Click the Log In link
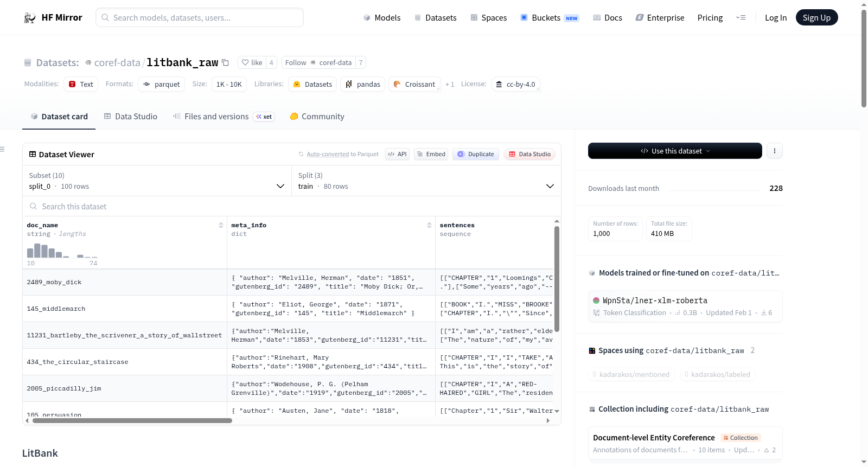 pyautogui.click(x=776, y=18)
